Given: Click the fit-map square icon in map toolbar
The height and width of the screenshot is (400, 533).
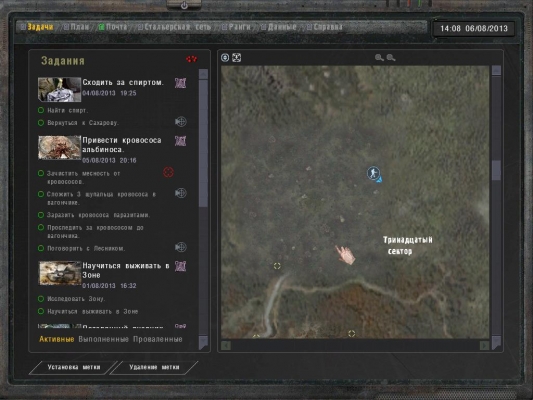Looking at the screenshot, I should (x=237, y=58).
